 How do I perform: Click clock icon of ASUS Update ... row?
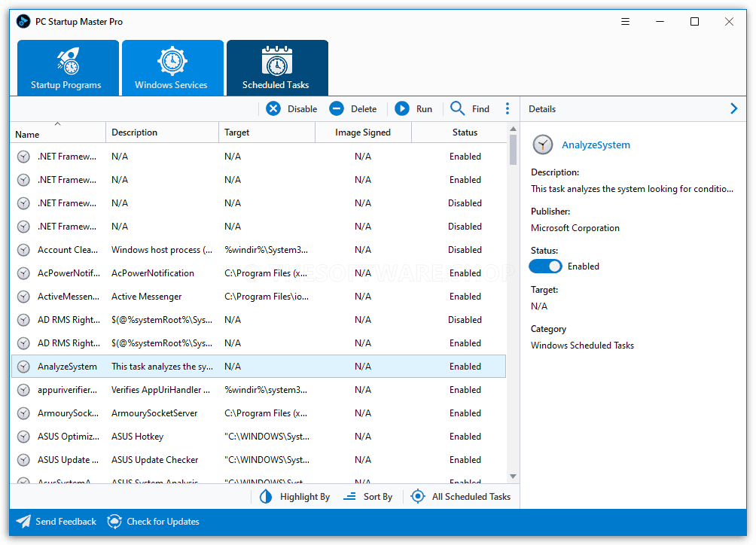[x=23, y=460]
